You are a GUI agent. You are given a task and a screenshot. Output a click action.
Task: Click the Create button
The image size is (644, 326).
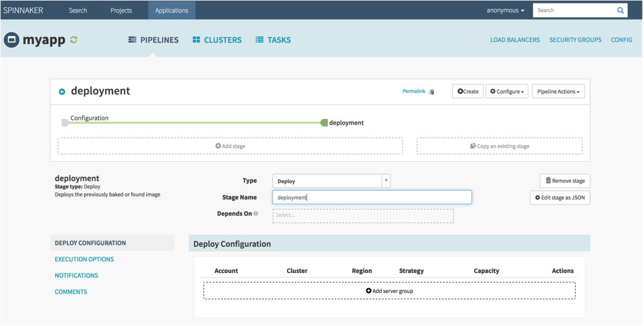tap(468, 91)
